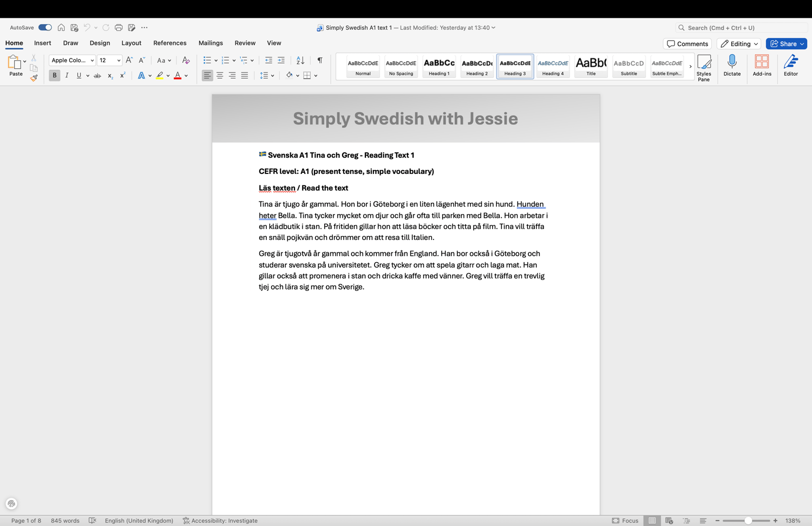This screenshot has height=526, width=812.
Task: Click the Add-ins icon
Action: [x=762, y=62]
